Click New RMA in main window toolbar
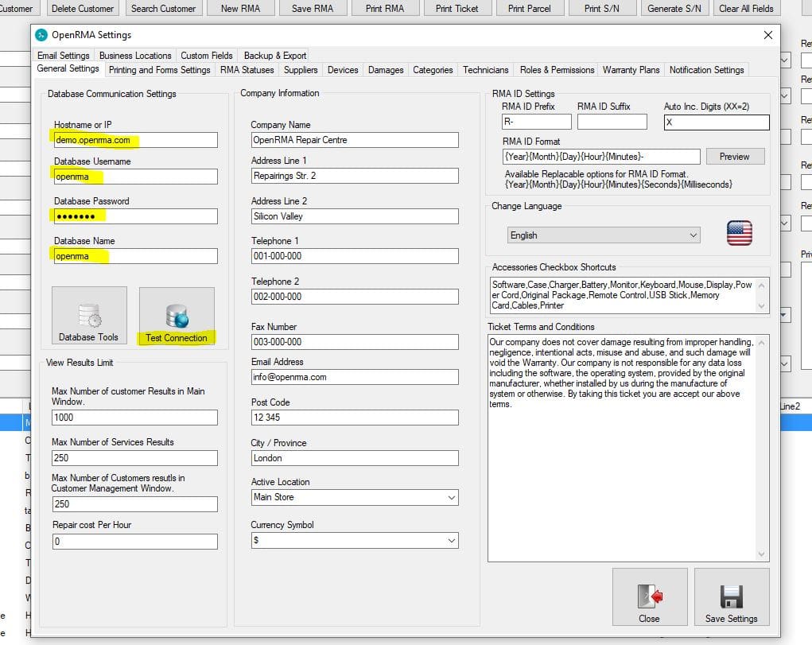This screenshot has height=645, width=812. (240, 8)
